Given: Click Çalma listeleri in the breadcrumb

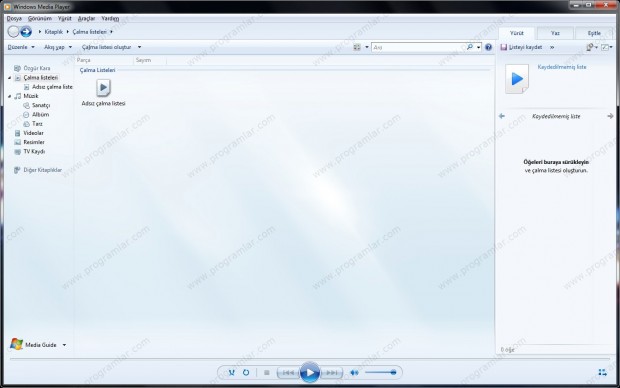Looking at the screenshot, I should click(x=89, y=32).
